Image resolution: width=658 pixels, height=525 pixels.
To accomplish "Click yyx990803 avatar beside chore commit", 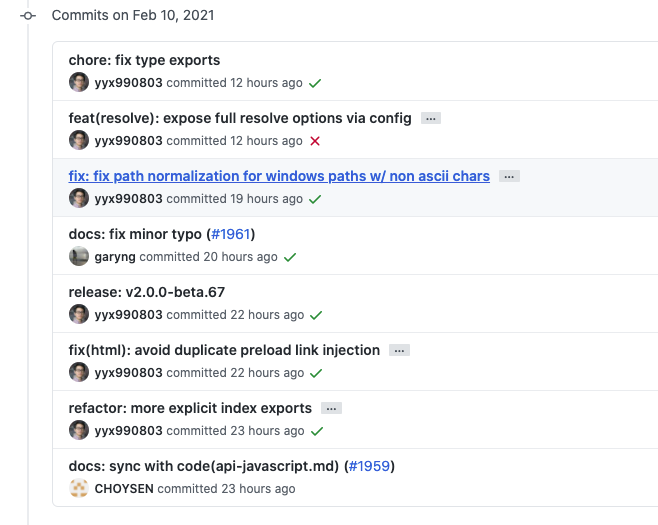I will click(79, 83).
